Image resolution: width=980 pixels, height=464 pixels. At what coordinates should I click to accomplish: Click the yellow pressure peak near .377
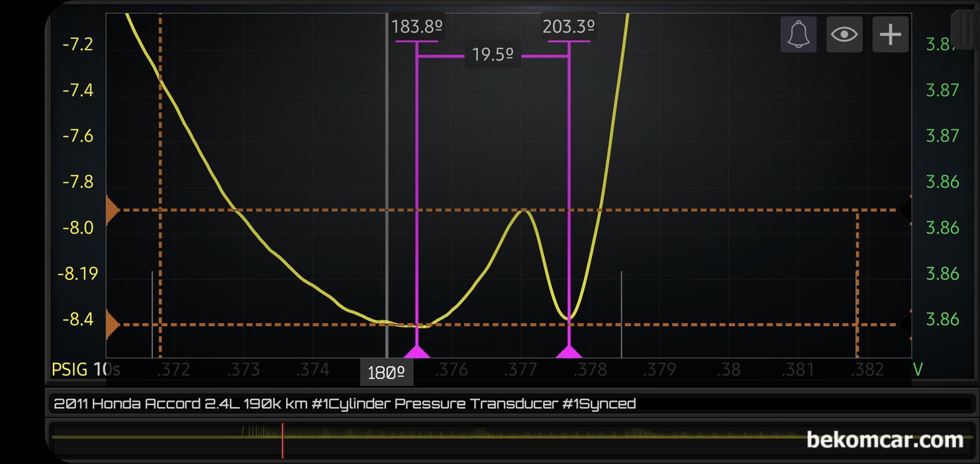point(524,210)
